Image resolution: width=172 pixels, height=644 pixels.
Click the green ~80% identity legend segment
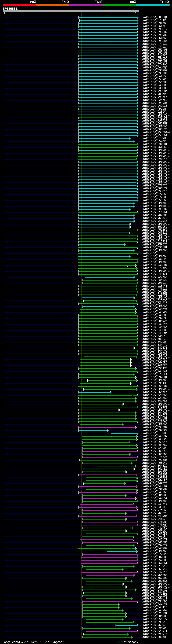click(119, 5)
